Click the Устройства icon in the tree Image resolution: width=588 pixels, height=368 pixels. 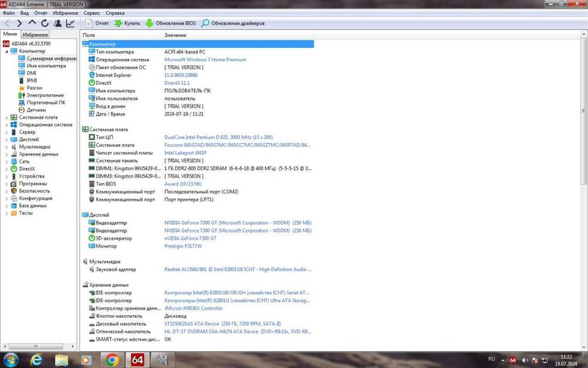click(x=14, y=176)
